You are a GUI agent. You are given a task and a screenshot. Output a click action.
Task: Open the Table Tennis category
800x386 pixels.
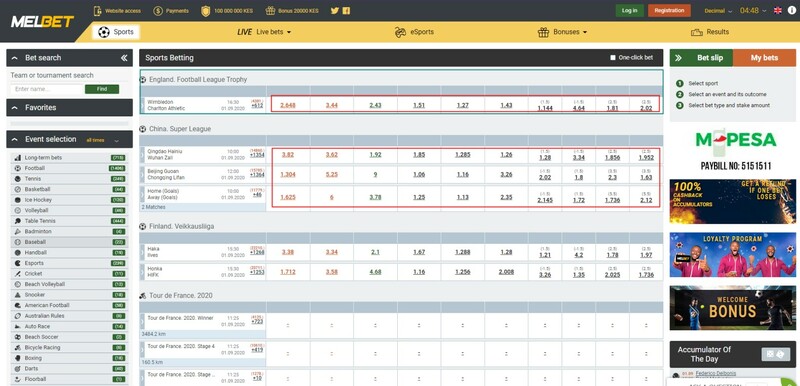69,221
